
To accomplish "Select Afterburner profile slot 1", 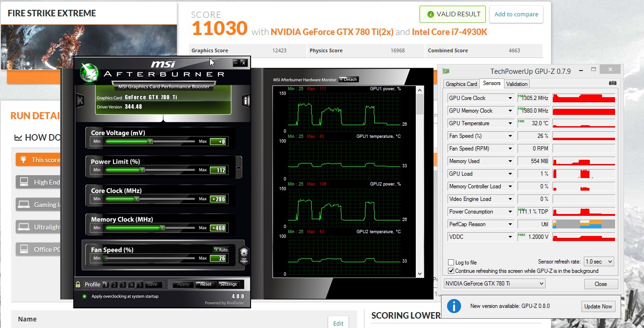I will 105,284.
